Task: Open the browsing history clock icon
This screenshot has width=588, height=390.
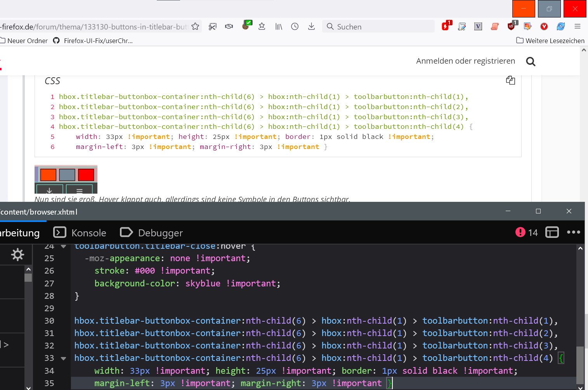Action: pos(295,26)
